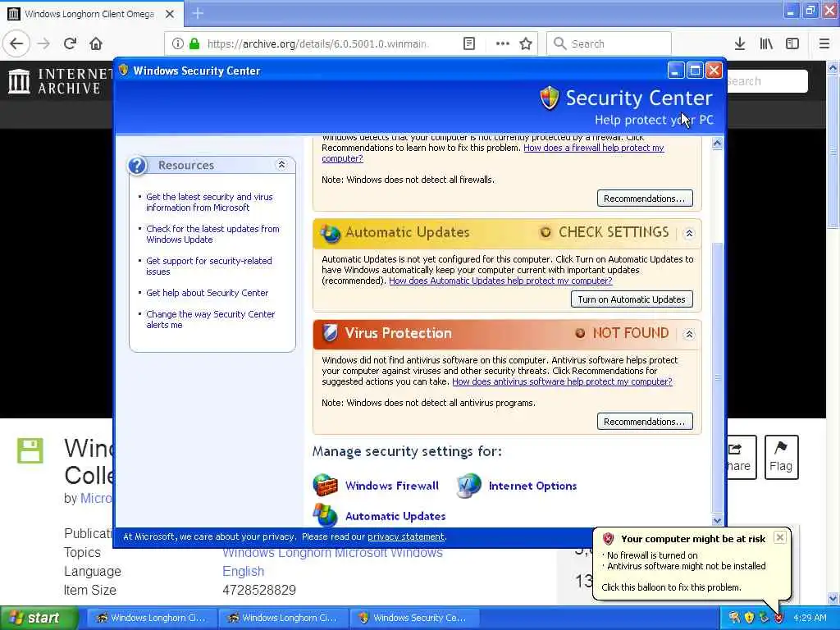
Task: Click the red security alert tray icon
Action: tap(778, 618)
